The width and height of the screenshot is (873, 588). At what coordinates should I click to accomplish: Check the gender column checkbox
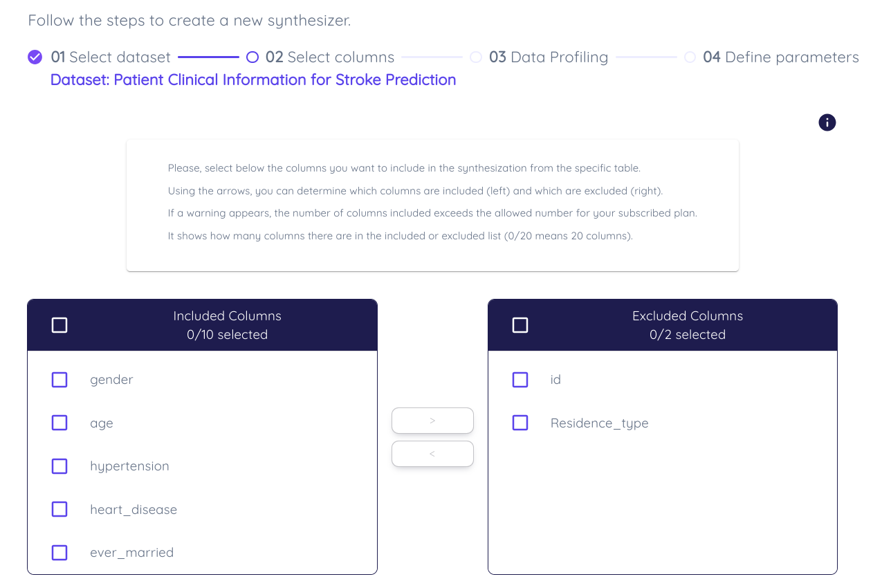[59, 380]
